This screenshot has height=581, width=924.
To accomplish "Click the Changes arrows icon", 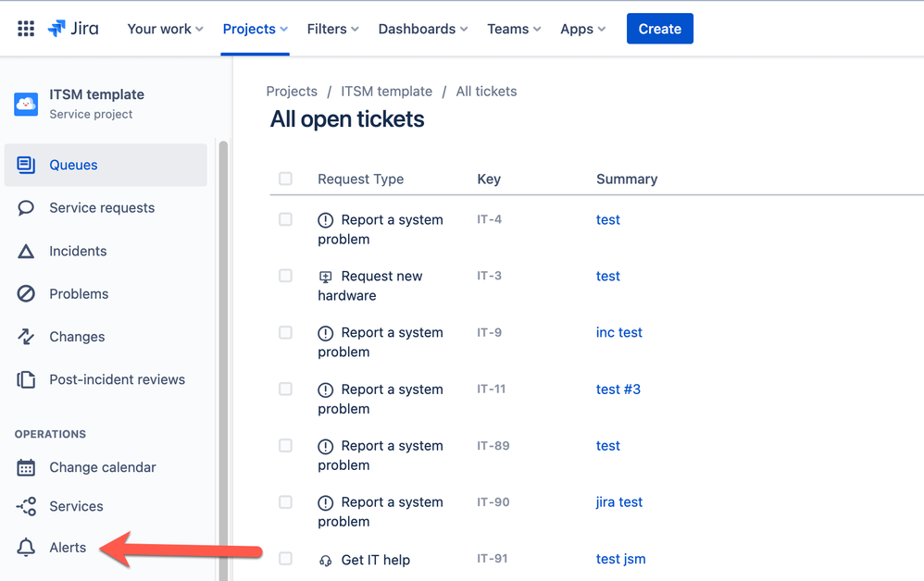I will [26, 336].
